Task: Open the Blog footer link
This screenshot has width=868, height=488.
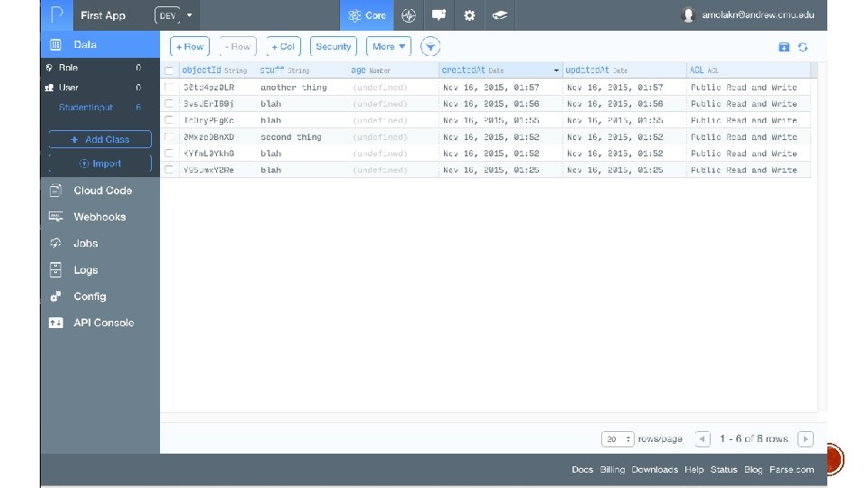Action: [x=753, y=469]
